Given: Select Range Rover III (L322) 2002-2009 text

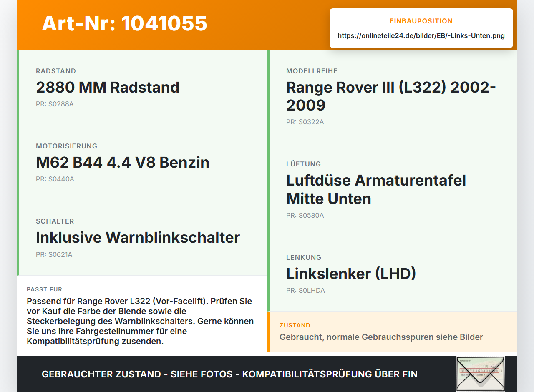Looking at the screenshot, I should [x=391, y=96].
